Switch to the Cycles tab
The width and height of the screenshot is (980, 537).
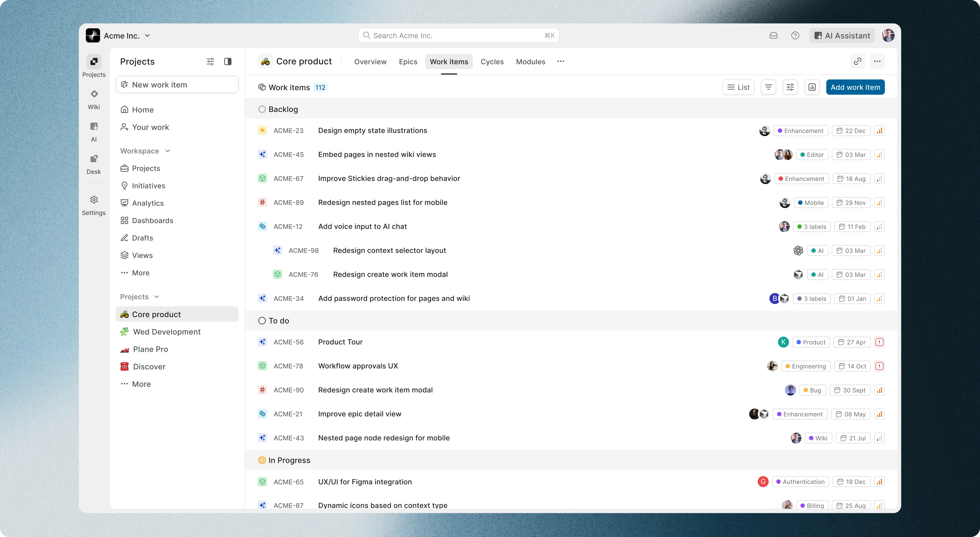[x=492, y=62]
